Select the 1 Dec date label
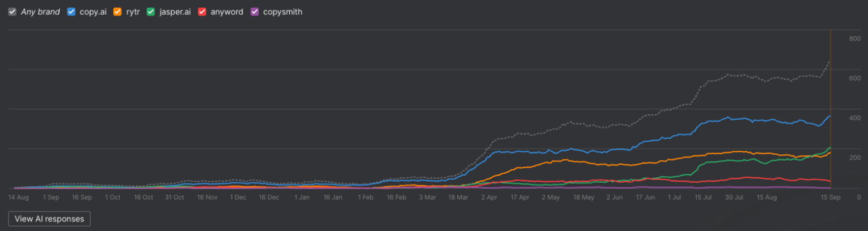Image resolution: width=868 pixels, height=231 pixels. [x=238, y=197]
